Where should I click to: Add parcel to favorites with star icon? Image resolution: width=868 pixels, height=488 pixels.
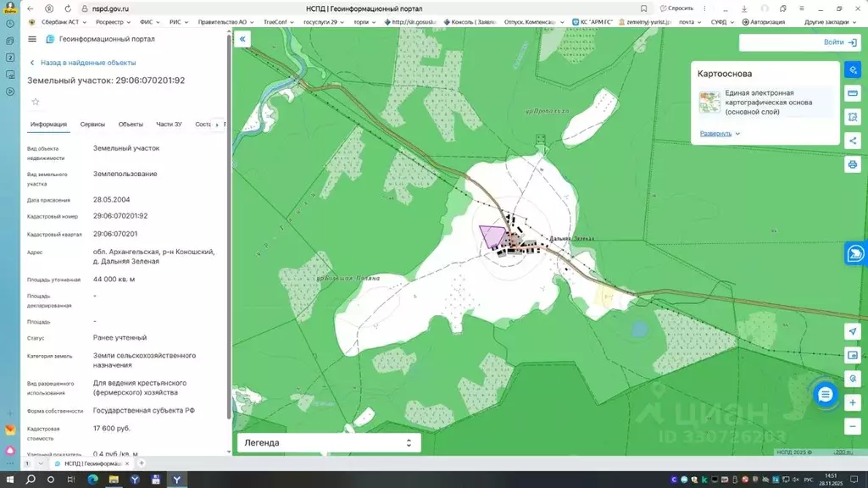click(x=36, y=102)
